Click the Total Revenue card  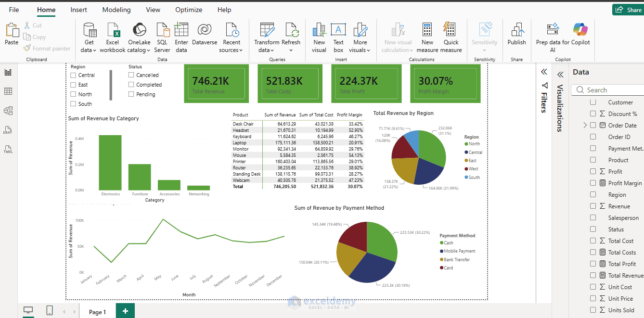[x=216, y=83]
